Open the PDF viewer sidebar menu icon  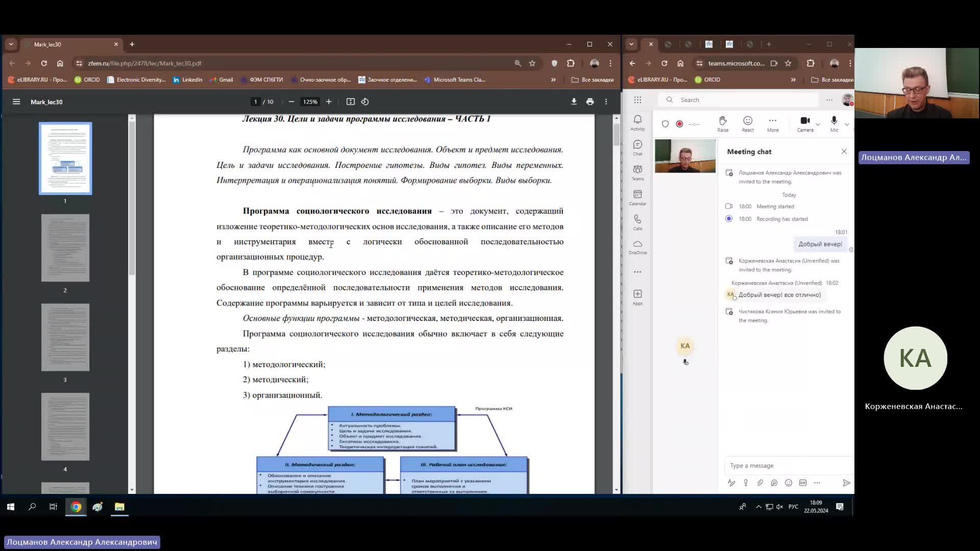pyautogui.click(x=16, y=102)
